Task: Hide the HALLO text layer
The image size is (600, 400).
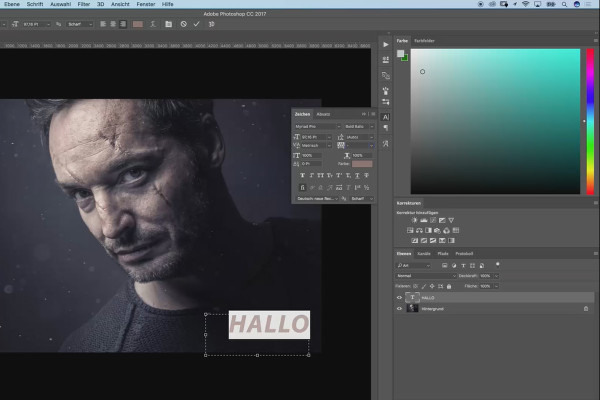Action: pyautogui.click(x=399, y=298)
